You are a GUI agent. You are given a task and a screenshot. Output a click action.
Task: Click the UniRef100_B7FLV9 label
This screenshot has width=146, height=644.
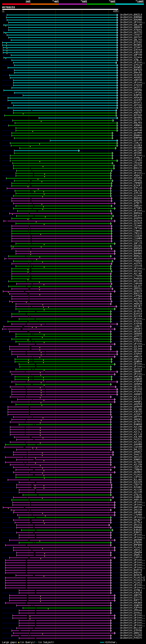(x=131, y=188)
